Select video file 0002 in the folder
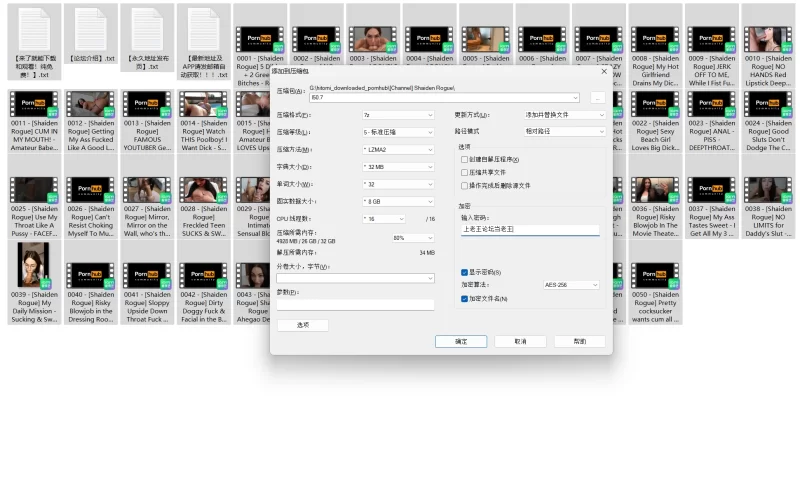The height and width of the screenshot is (479, 800). coord(316,40)
